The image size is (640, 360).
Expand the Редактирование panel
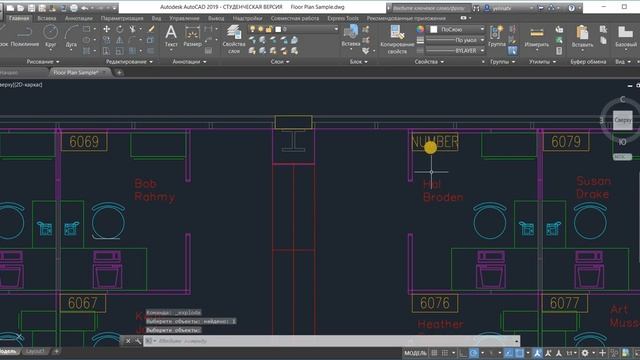(129, 62)
